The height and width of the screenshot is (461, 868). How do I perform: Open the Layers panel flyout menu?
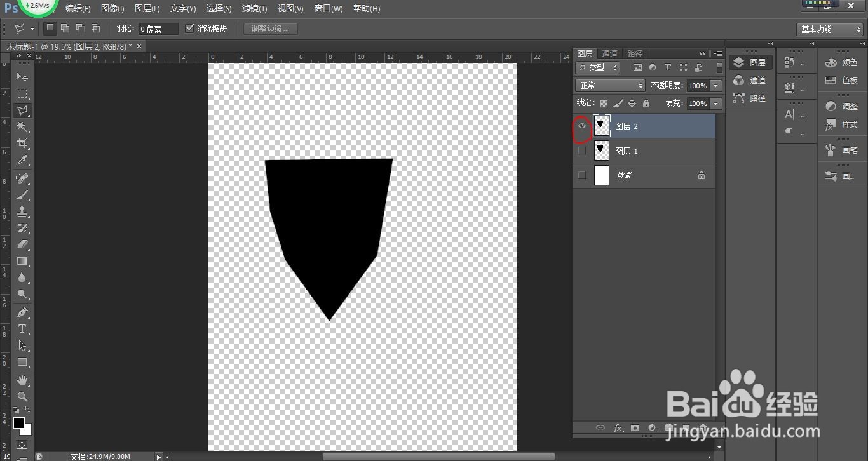[x=718, y=53]
